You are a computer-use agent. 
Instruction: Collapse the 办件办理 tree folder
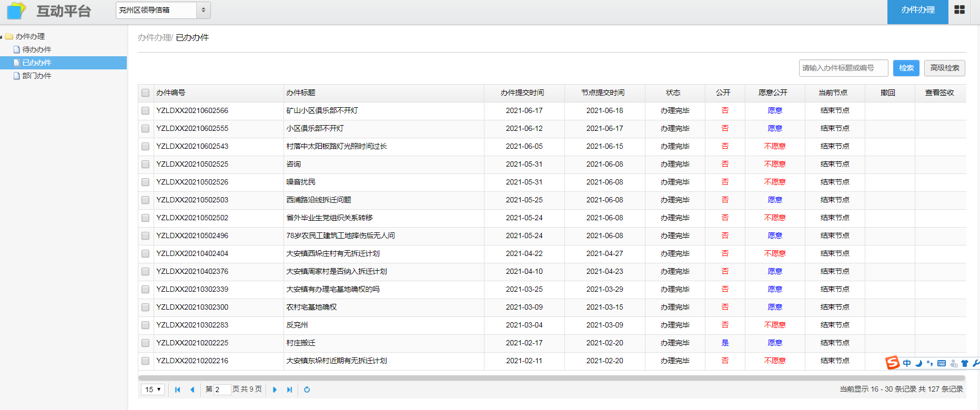click(x=2, y=37)
